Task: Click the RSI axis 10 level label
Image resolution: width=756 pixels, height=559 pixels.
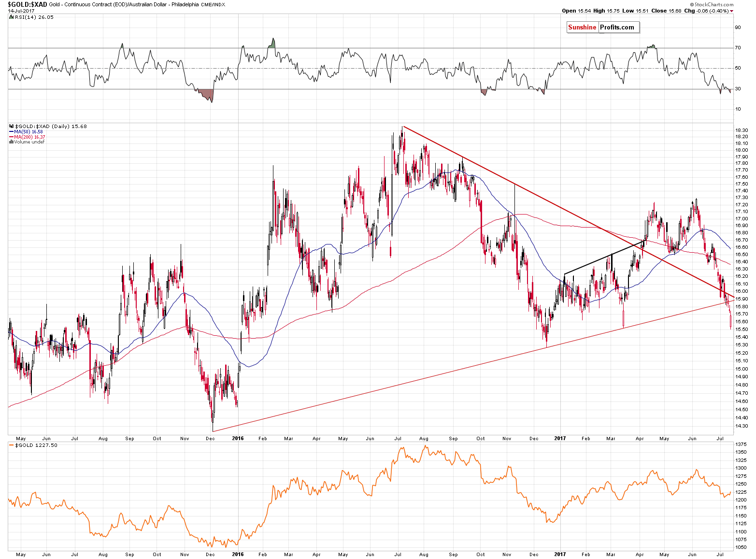Action: coord(738,109)
